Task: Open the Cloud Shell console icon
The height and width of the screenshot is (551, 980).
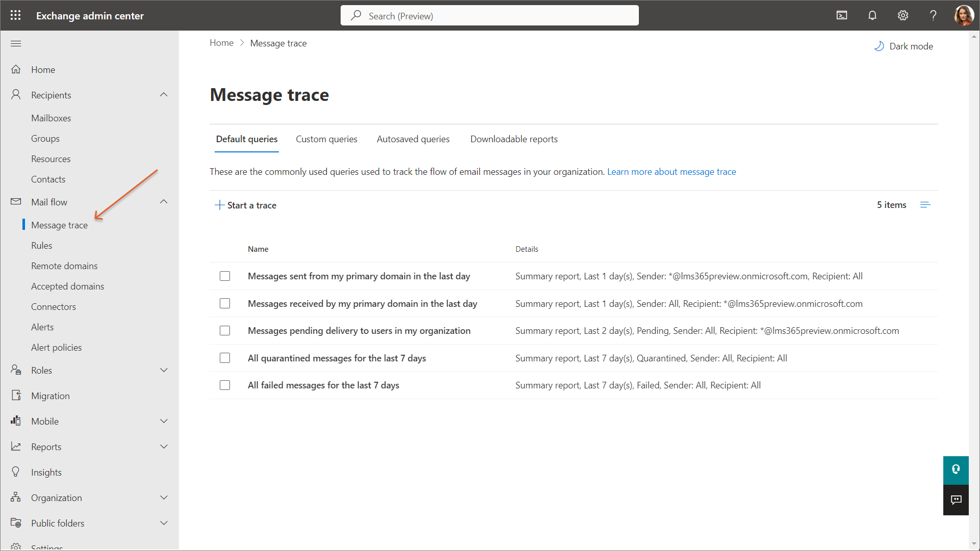Action: 842,15
